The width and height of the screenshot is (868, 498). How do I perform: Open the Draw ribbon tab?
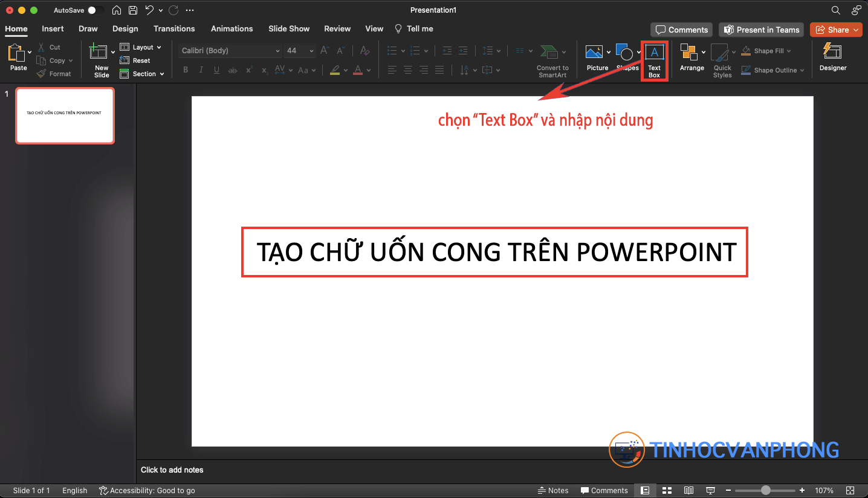[x=88, y=28]
